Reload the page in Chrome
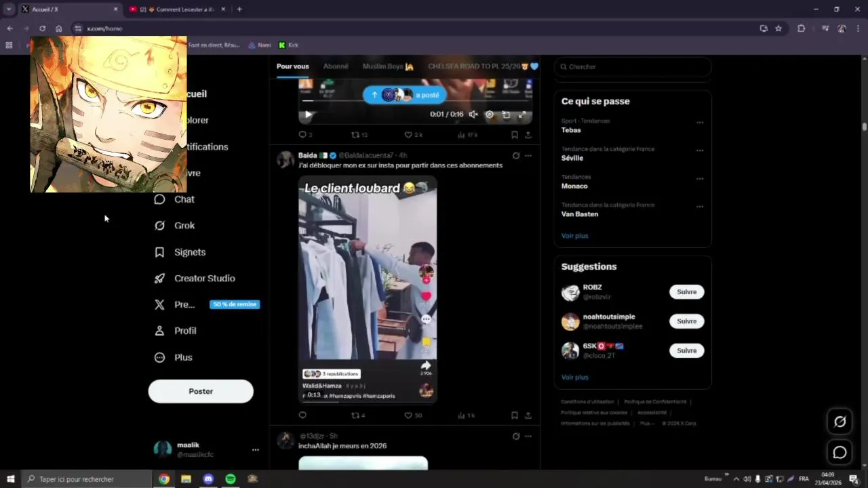The width and height of the screenshot is (868, 488). (42, 28)
